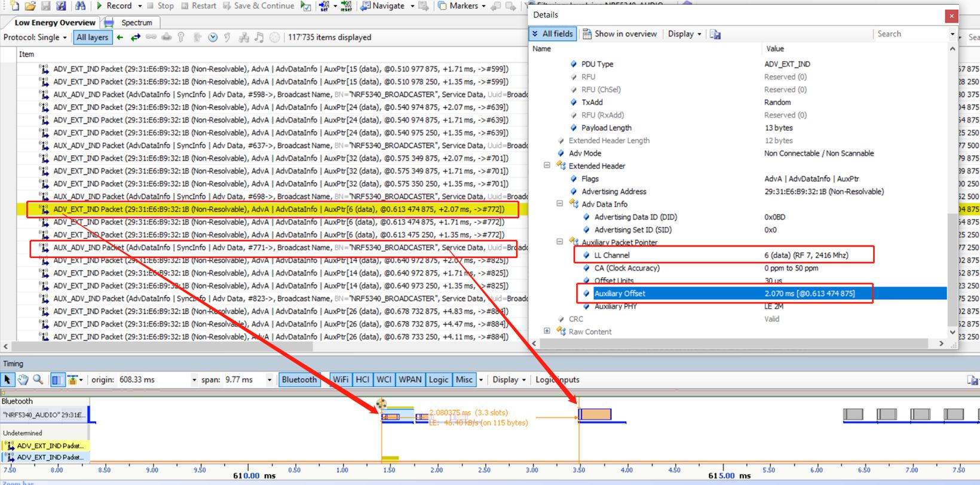Viewport: 980px width, 485px height.
Task: Toggle the WiFi filter in the Timing toolbar
Action: click(x=340, y=380)
